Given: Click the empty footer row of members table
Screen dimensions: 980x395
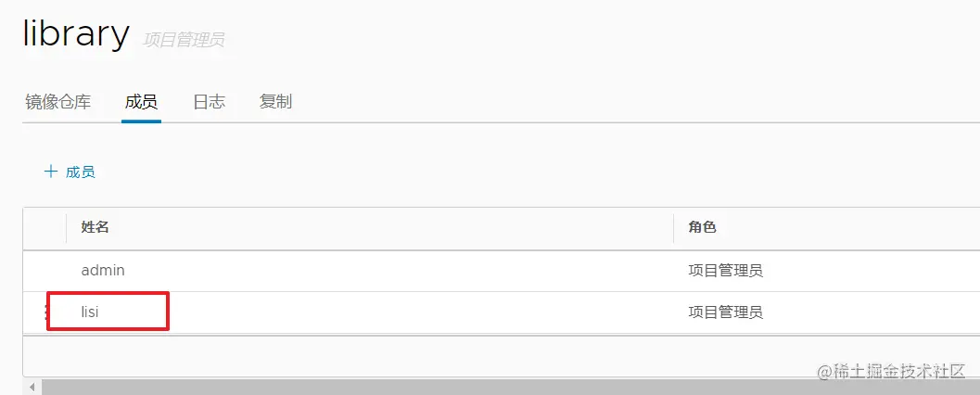Looking at the screenshot, I should [464, 355].
